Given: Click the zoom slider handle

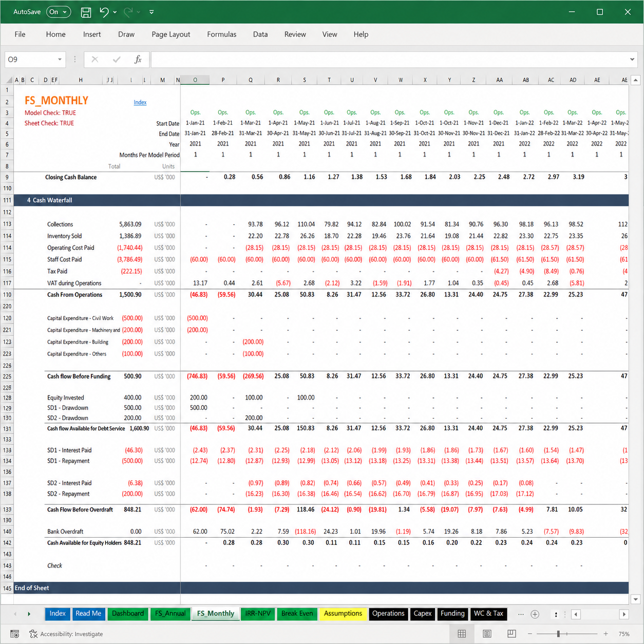Looking at the screenshot, I should pos(558,634).
